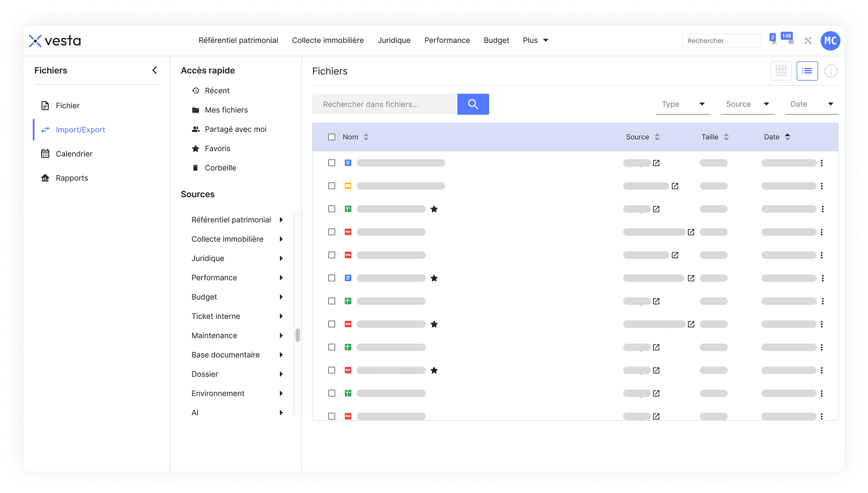Go to the Juridique top menu item
This screenshot has width=868, height=493.
[x=394, y=40]
